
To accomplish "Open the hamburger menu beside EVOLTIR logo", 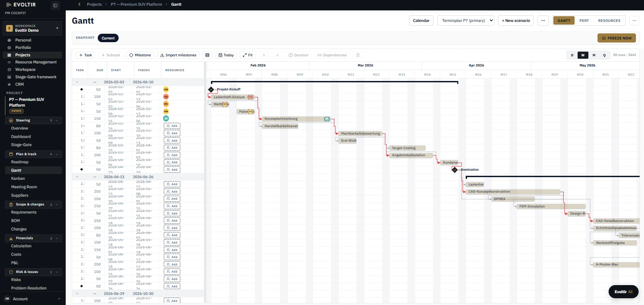I will 8,5.
